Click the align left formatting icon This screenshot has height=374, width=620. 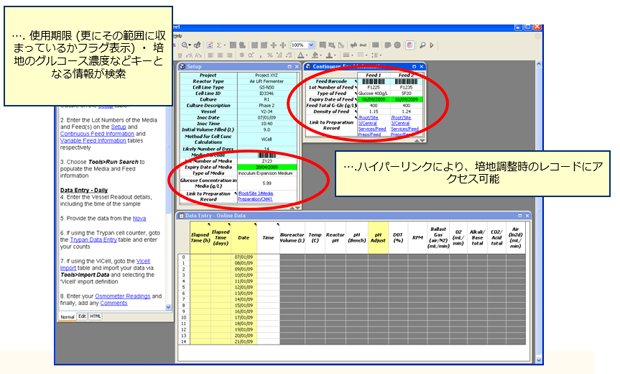[x=210, y=55]
